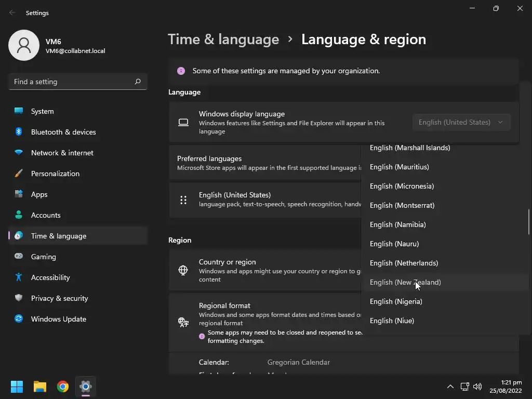
Task: Select Time & language in sidebar
Action: (x=78, y=236)
